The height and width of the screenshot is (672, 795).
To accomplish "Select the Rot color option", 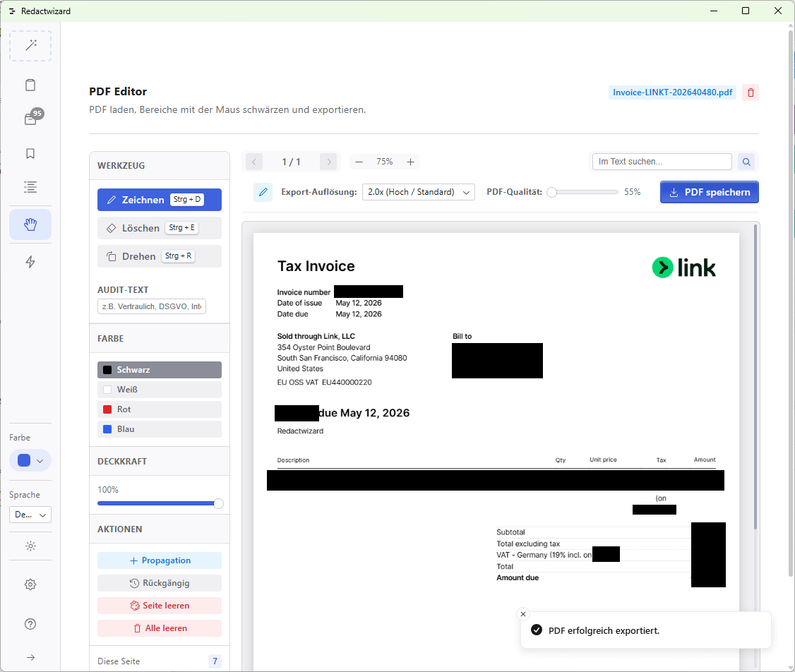I will click(x=159, y=409).
